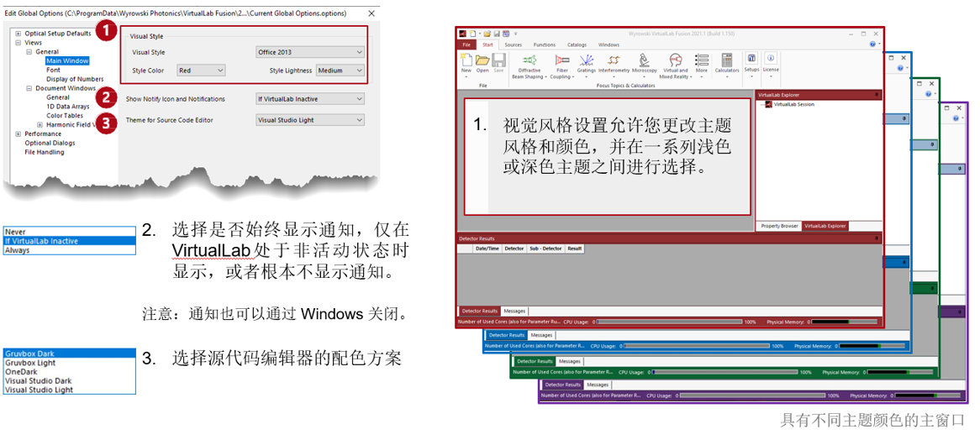Click CPU Usage progress bar in red window

coord(670,322)
